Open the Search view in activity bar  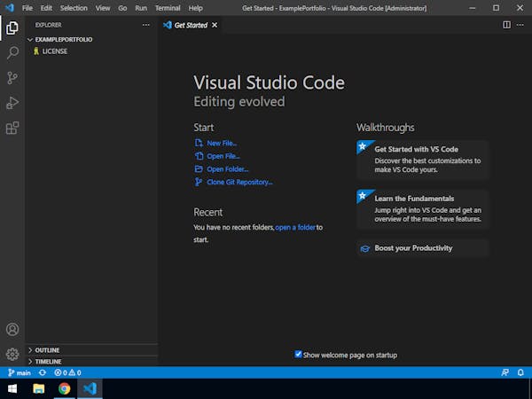pos(12,52)
